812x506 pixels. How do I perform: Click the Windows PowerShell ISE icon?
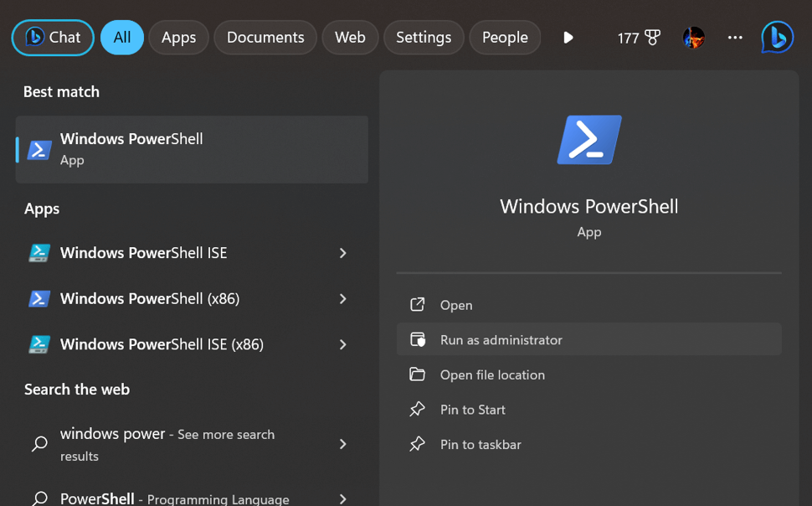coord(39,253)
